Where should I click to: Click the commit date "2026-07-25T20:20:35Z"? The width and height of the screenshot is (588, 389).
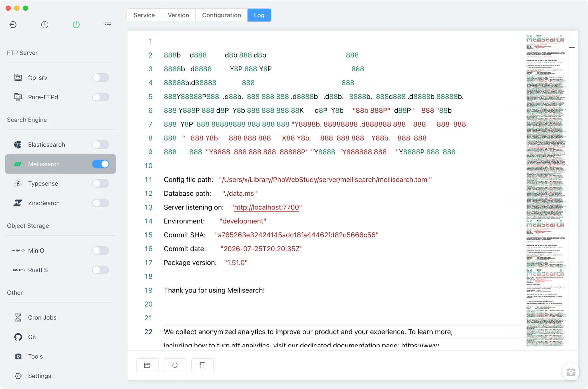(x=262, y=249)
